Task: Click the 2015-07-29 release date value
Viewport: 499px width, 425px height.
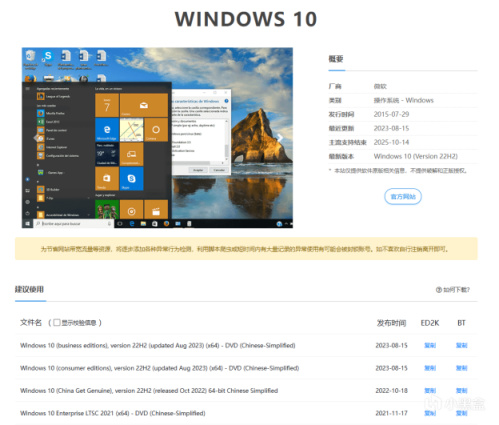Action: (391, 114)
